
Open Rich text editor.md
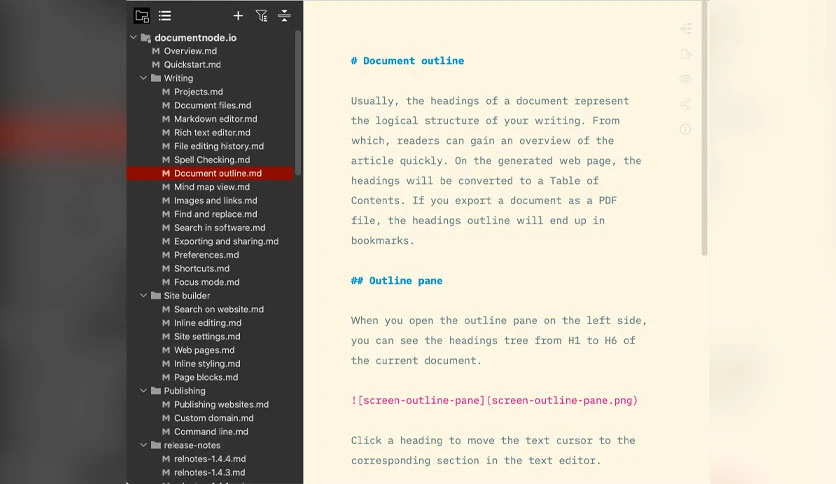coord(212,133)
